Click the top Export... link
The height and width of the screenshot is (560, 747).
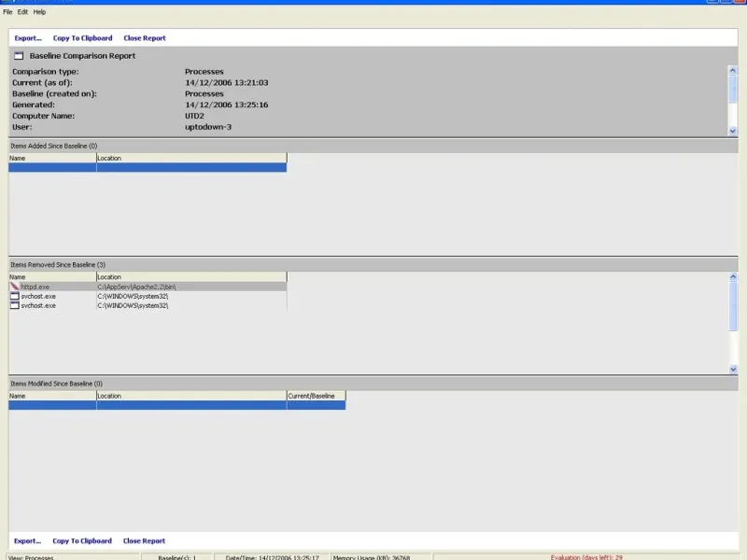(x=28, y=38)
